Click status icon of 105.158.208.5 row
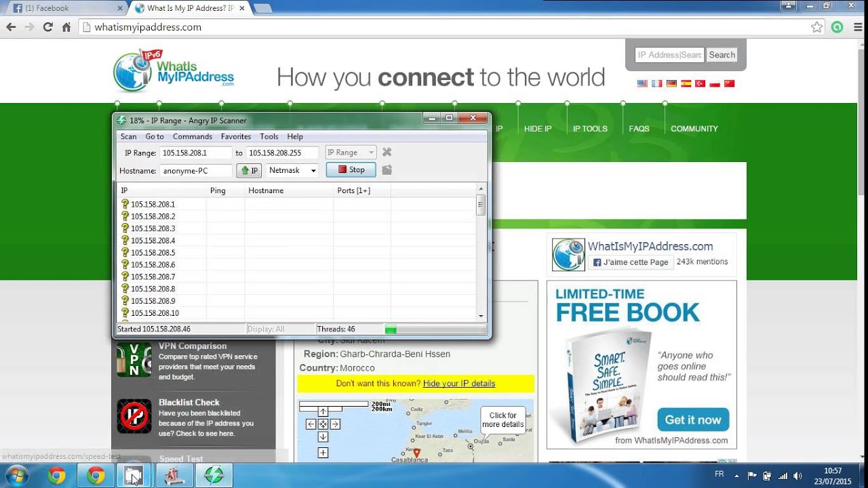This screenshot has height=488, width=868. coord(125,252)
